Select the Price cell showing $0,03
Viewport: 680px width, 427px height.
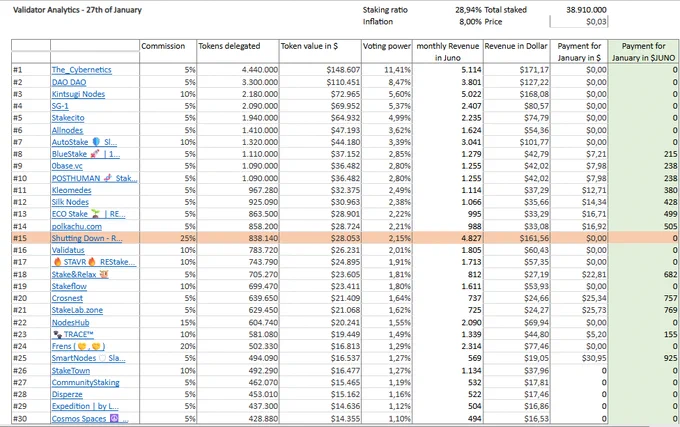[x=579, y=22]
